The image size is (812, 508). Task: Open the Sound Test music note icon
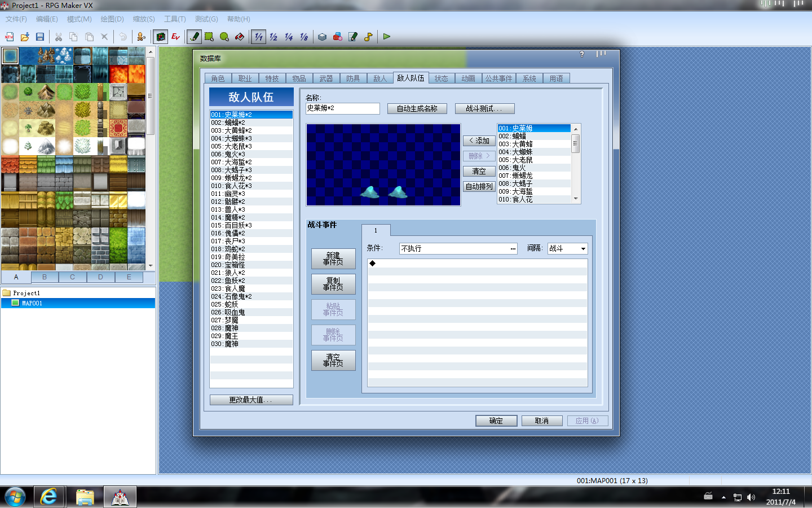point(368,37)
